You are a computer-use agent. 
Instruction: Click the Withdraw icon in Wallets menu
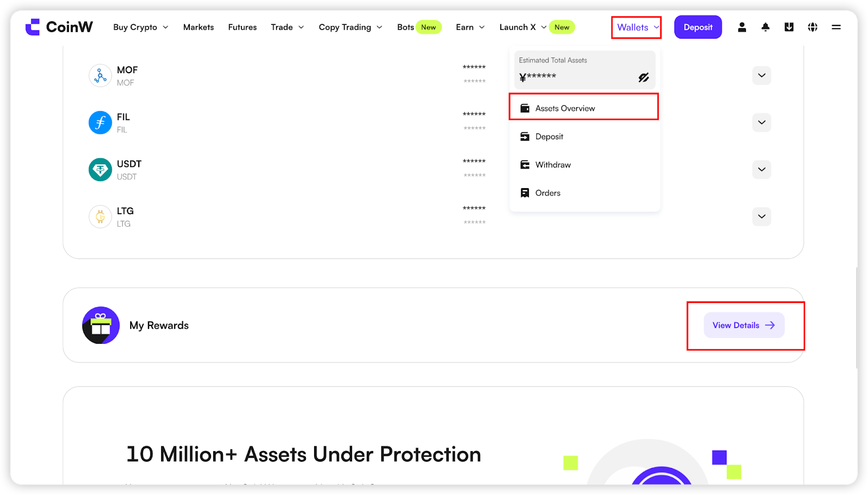tap(525, 165)
